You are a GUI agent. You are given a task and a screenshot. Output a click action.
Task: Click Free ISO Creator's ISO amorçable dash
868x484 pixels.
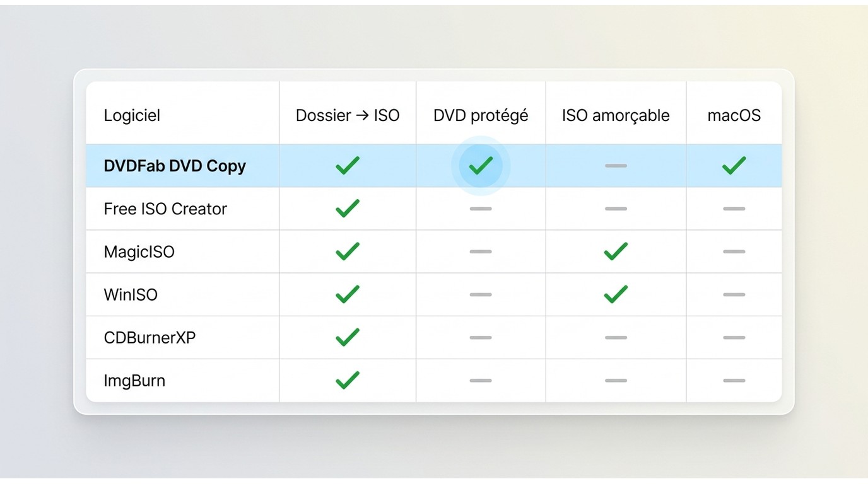[616, 209]
